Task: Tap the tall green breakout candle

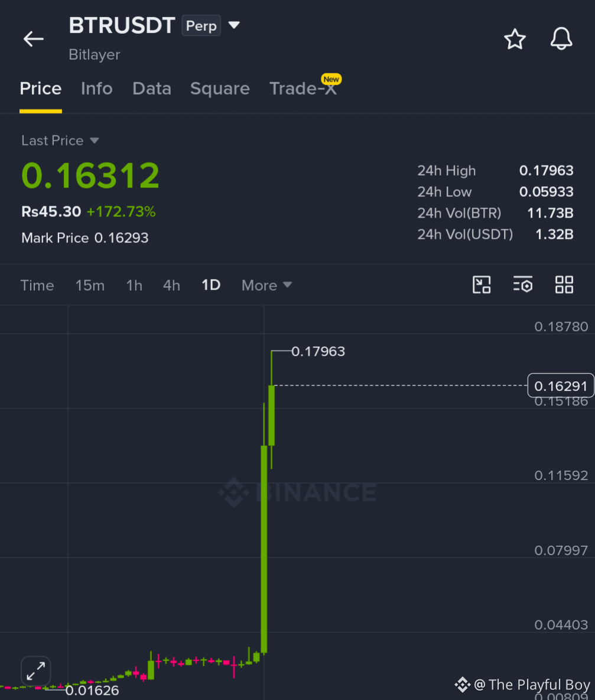Action: coord(264,549)
